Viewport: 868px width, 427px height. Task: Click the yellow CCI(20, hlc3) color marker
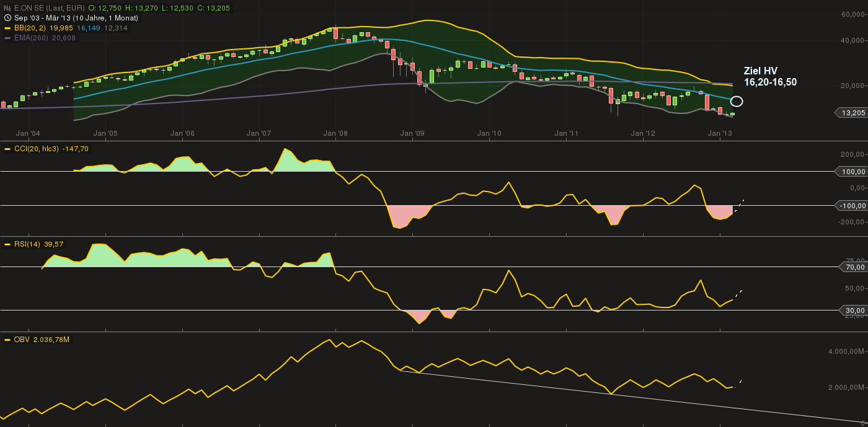pos(7,149)
